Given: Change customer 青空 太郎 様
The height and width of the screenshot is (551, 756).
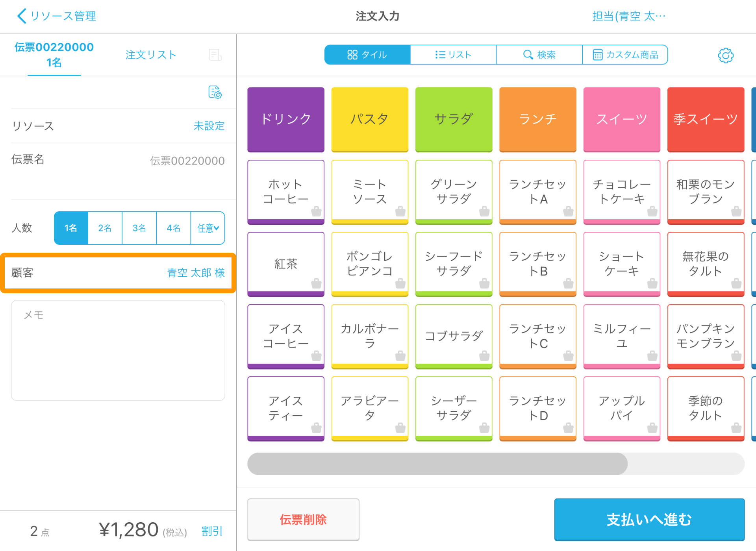Looking at the screenshot, I should point(196,273).
